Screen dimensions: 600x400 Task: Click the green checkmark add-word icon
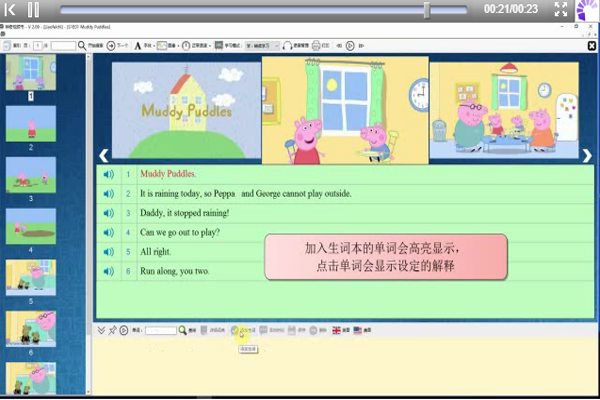point(235,330)
